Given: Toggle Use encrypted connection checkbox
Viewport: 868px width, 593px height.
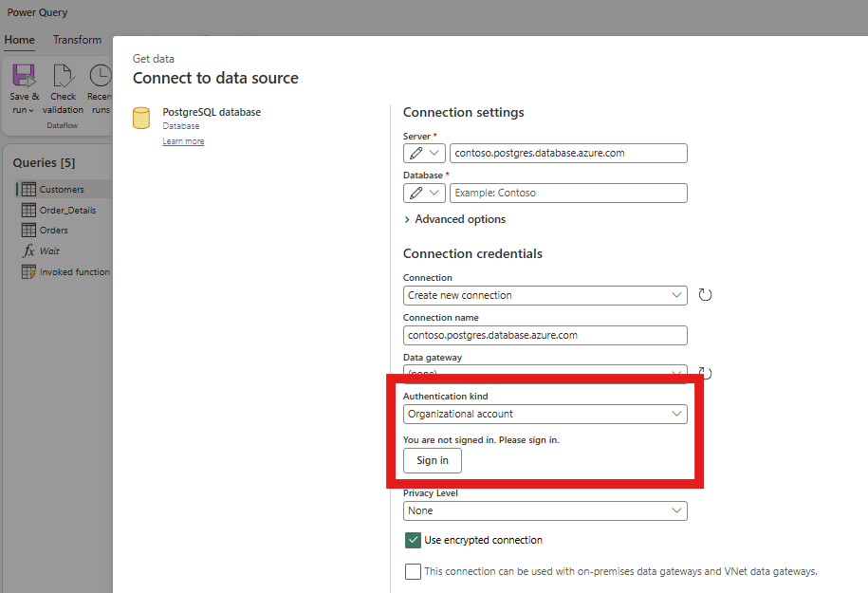Looking at the screenshot, I should tap(412, 539).
